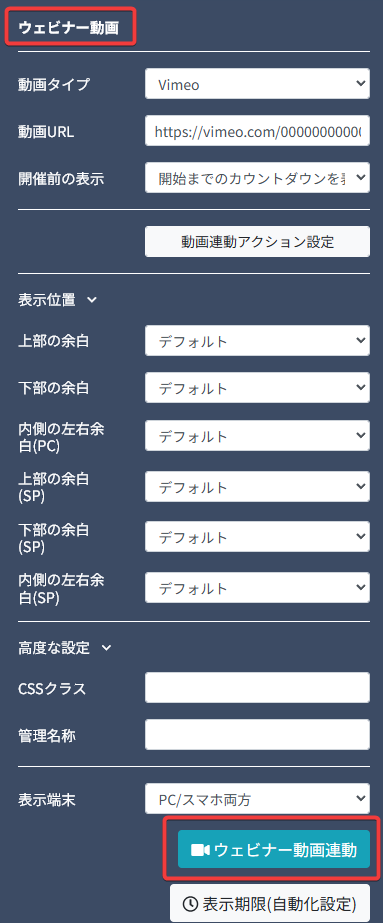Click into the CSSクラス input field
Screen dimensions: 383x923
tap(257, 688)
